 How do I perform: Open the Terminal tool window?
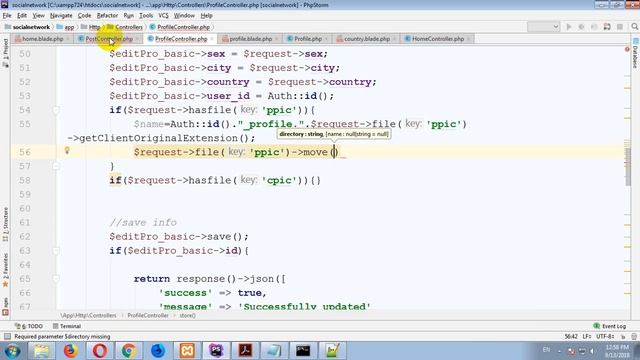click(x=67, y=326)
